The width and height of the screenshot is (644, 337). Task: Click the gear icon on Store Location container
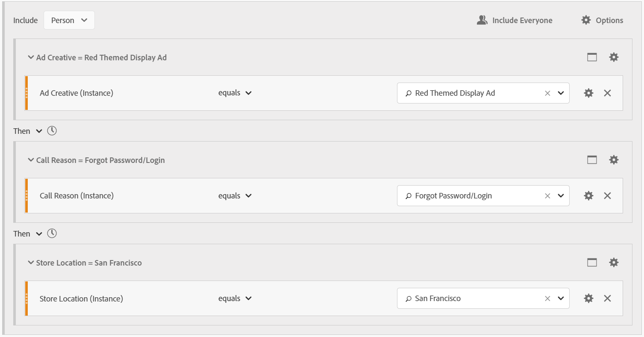tap(614, 263)
